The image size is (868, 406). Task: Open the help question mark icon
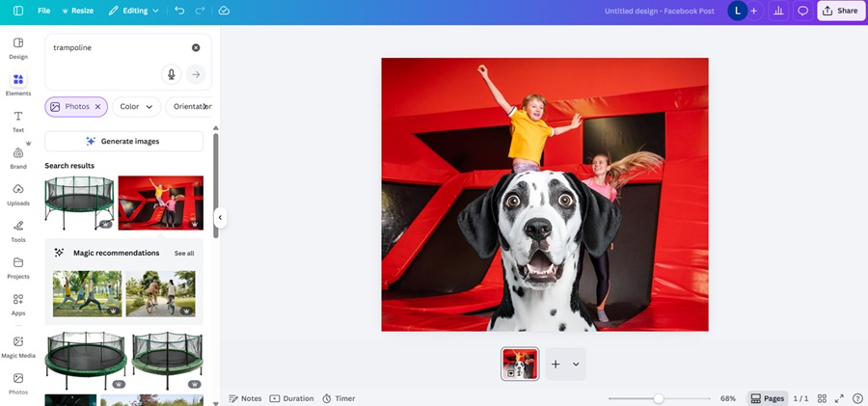pyautogui.click(x=857, y=398)
